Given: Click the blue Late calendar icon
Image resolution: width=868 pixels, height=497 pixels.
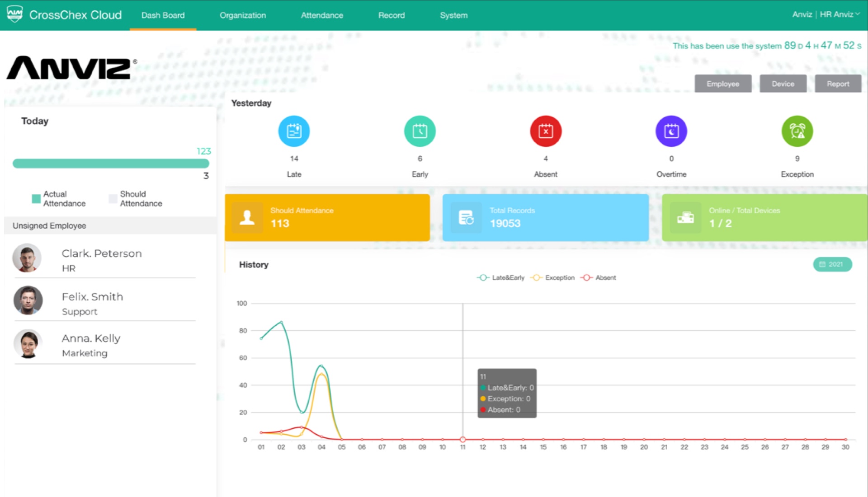Looking at the screenshot, I should tap(294, 131).
